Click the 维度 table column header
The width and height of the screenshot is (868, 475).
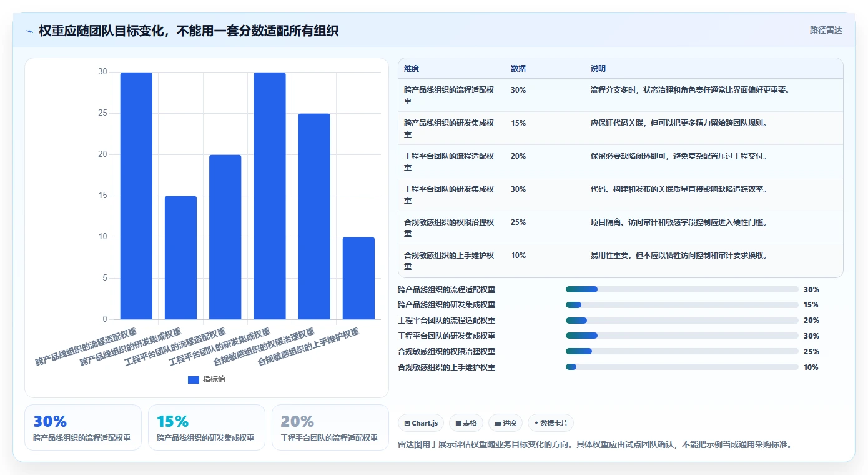(412, 69)
